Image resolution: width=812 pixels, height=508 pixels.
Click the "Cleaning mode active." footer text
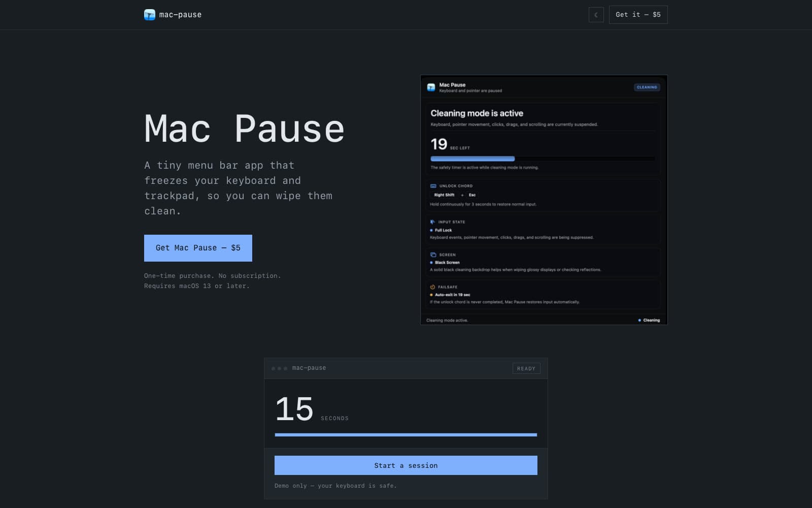point(447,321)
